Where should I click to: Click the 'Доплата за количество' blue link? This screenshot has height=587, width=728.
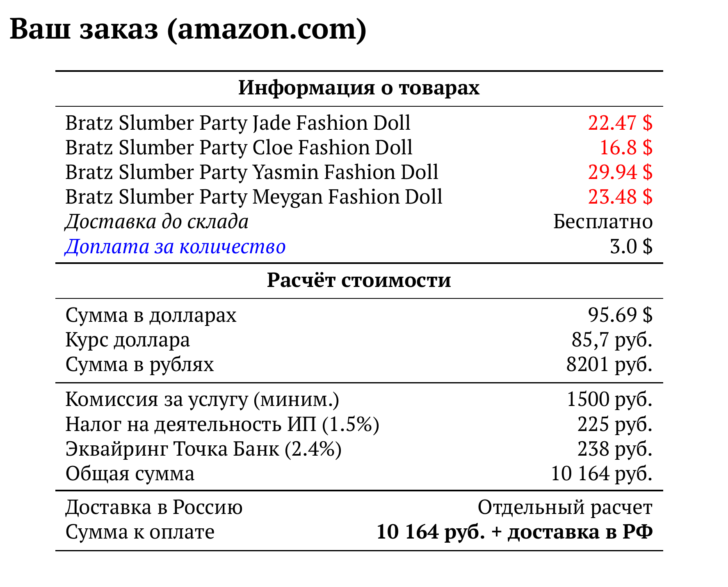coord(175,247)
